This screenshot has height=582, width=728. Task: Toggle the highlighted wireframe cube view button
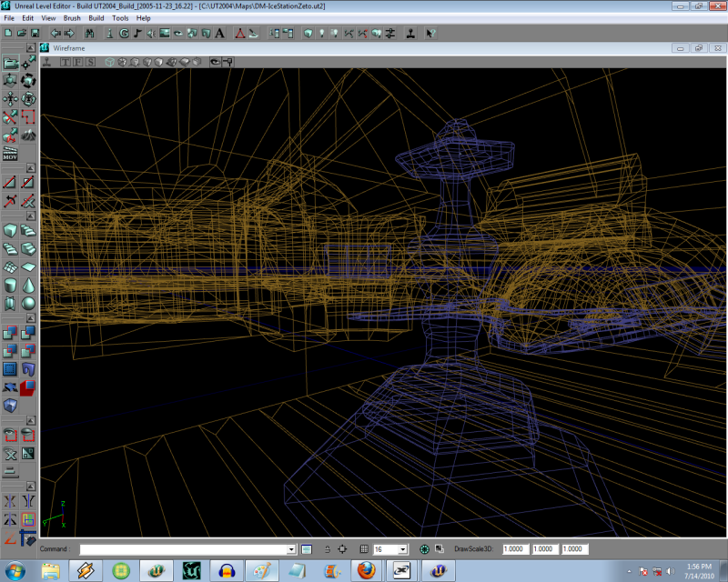click(x=109, y=62)
